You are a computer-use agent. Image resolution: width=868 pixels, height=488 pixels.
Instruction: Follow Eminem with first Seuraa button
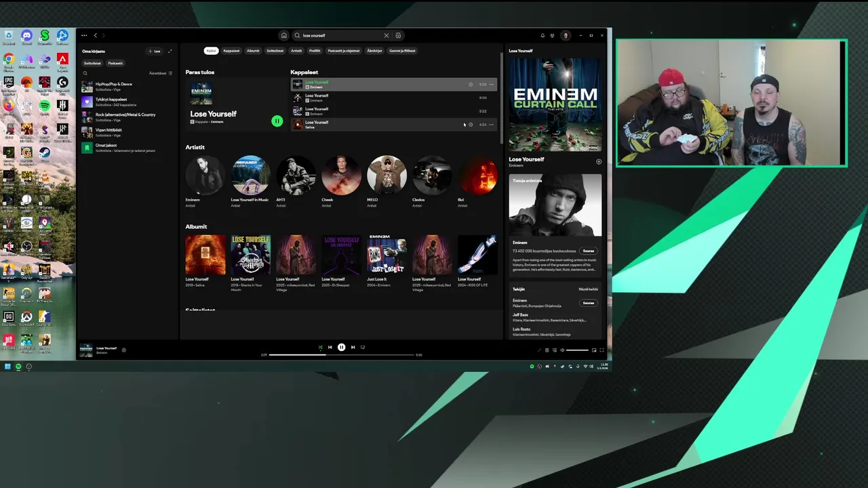coord(588,251)
